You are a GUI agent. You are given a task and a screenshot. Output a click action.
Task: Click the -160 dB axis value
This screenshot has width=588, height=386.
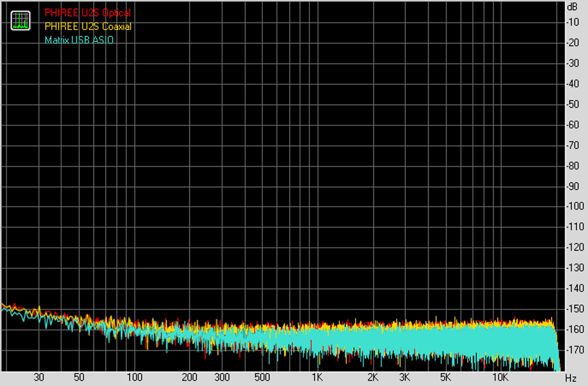click(x=575, y=330)
